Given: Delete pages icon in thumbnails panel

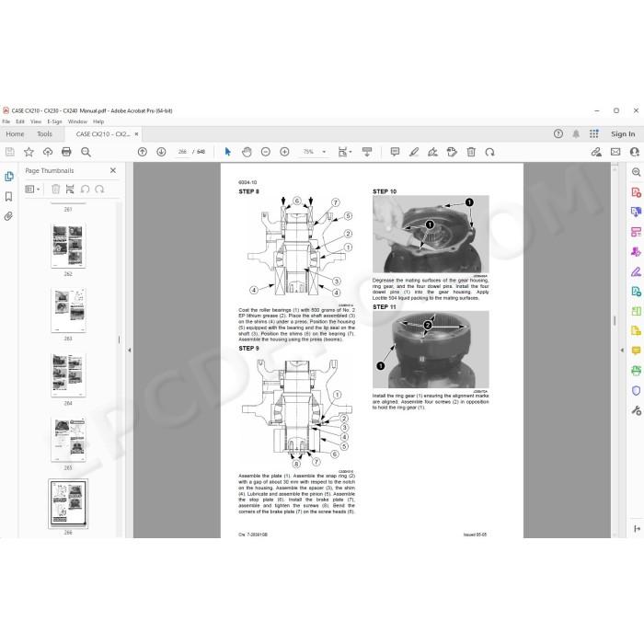Looking at the screenshot, I should tap(55, 189).
